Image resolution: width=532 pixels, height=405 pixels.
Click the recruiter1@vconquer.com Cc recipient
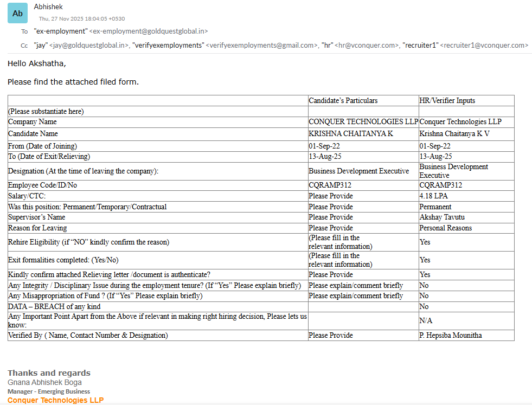click(x=484, y=46)
